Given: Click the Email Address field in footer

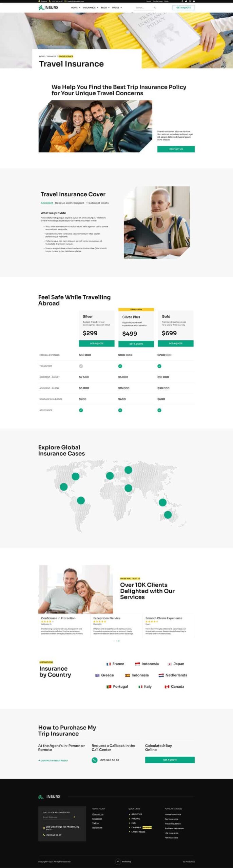Looking at the screenshot, I should click(56, 817).
